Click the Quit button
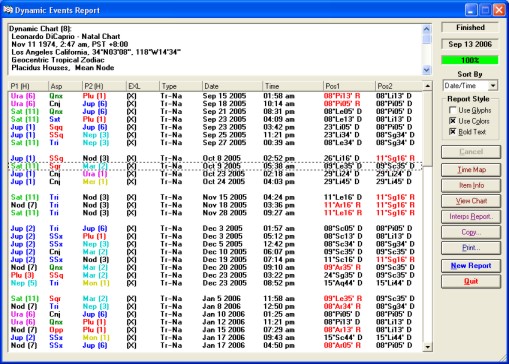 [x=471, y=281]
